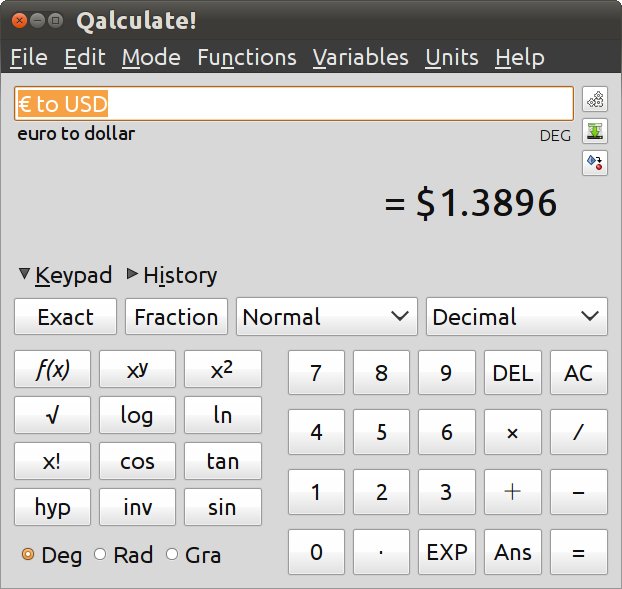
Task: Click the gears icon beside the expression field
Action: 595,99
